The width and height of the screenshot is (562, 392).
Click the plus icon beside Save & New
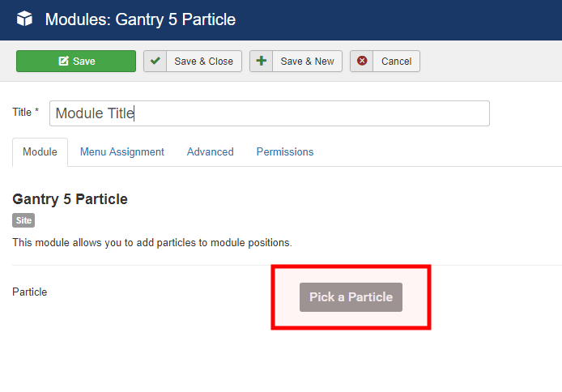click(262, 62)
